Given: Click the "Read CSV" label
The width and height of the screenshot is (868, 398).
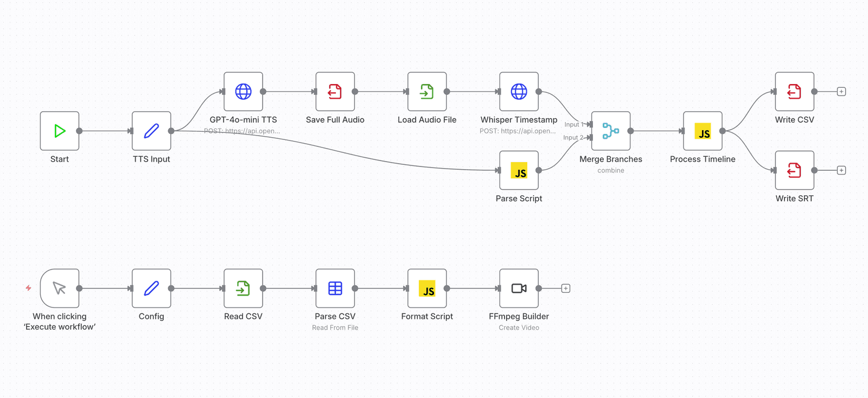Looking at the screenshot, I should [x=243, y=316].
